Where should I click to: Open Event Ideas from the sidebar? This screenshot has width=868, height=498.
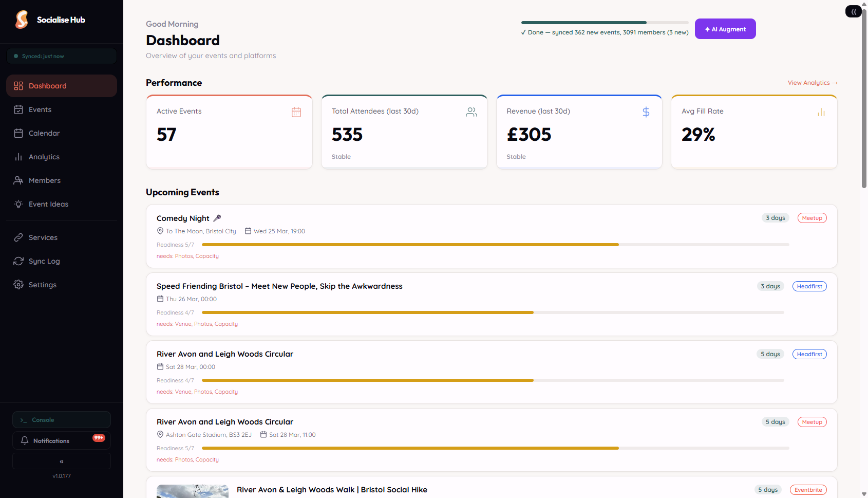pos(48,204)
